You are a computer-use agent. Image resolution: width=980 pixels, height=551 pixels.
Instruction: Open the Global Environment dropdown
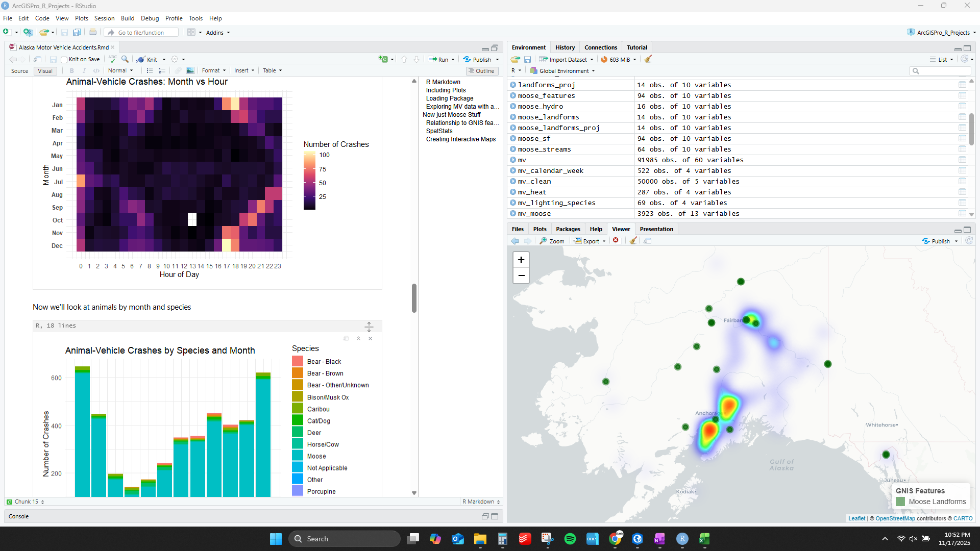[x=563, y=71]
